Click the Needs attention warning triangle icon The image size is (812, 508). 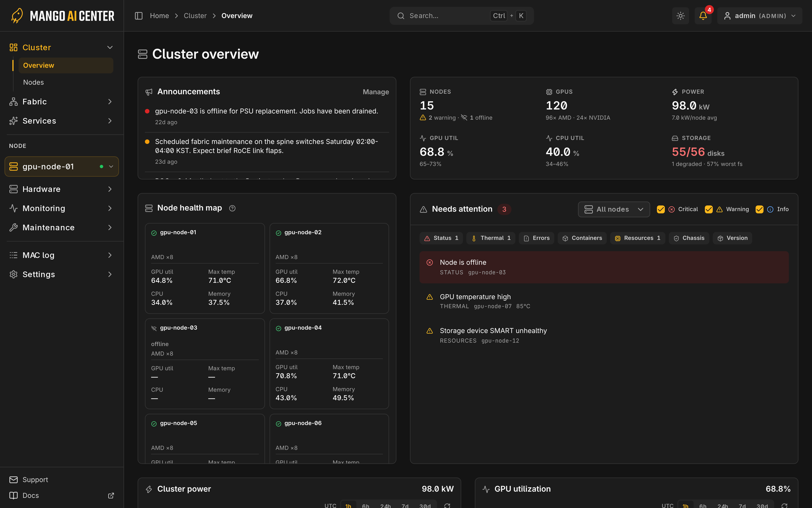click(423, 209)
